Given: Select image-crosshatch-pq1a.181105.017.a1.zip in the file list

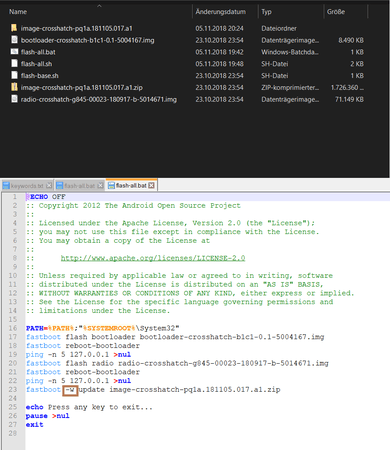Looking at the screenshot, I should click(82, 87).
